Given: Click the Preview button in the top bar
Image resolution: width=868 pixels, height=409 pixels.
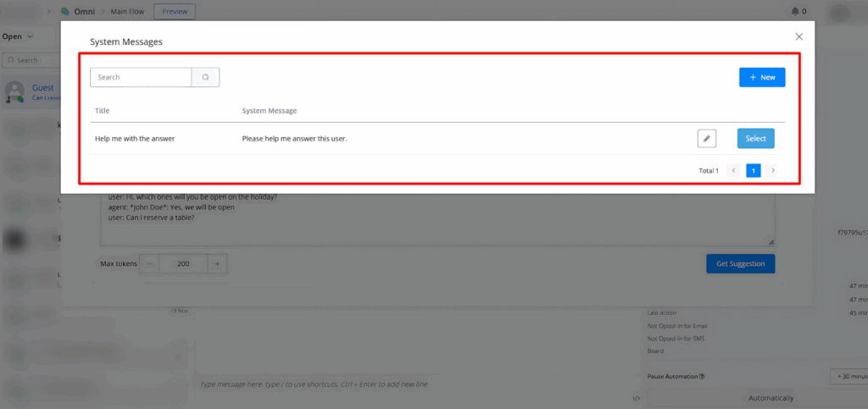Looking at the screenshot, I should [175, 12].
